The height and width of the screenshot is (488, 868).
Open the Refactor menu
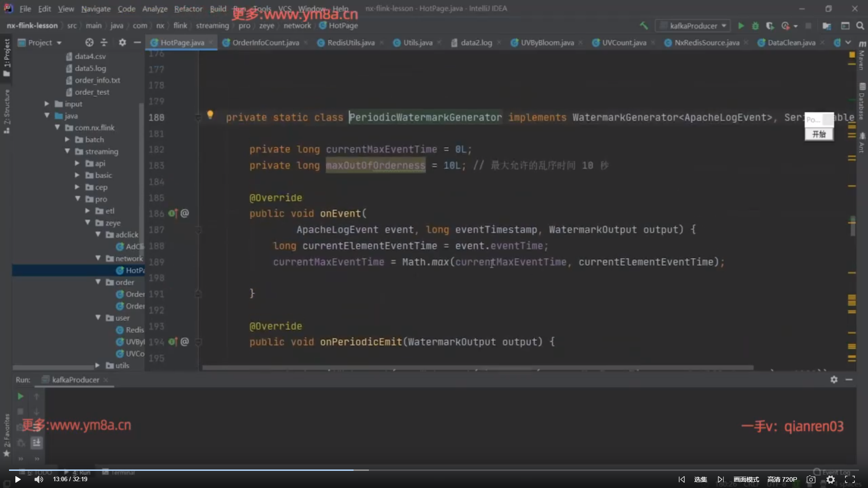click(x=188, y=9)
